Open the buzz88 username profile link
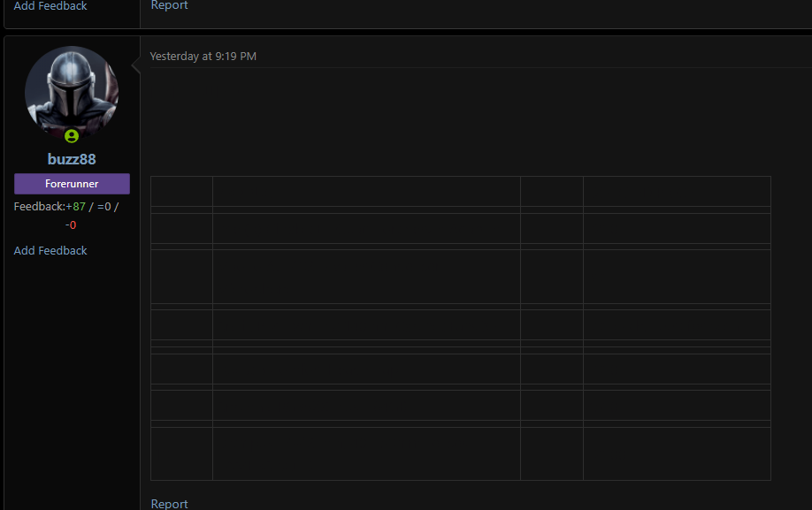Screen dimensions: 812x510 72,159
